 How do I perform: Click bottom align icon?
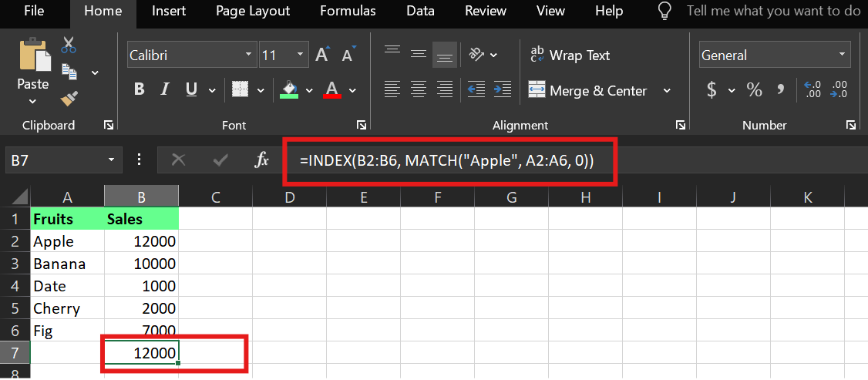(445, 55)
